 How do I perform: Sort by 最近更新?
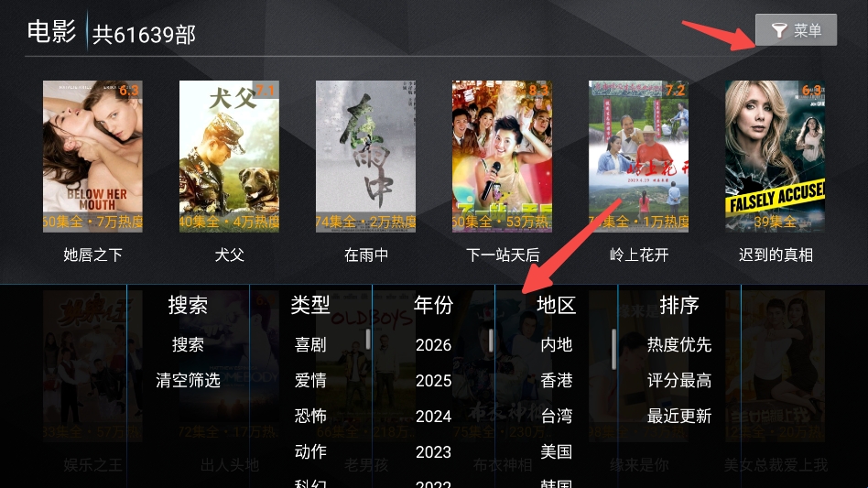click(679, 416)
